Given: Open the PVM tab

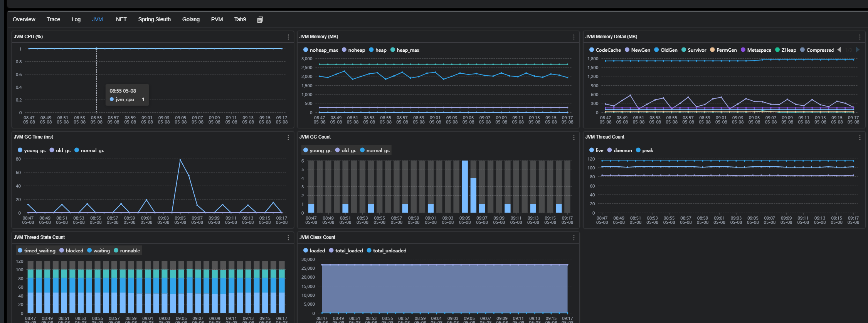Looking at the screenshot, I should 217,19.
